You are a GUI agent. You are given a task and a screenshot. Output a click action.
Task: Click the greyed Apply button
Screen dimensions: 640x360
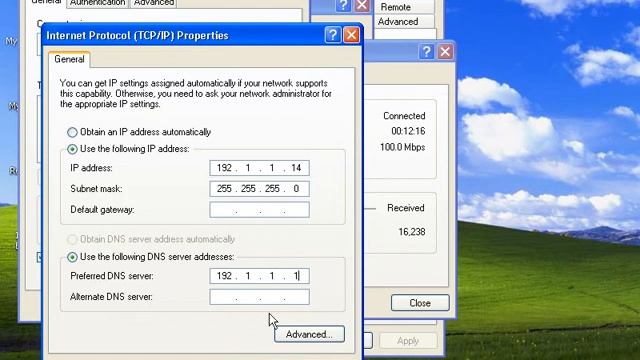point(408,341)
